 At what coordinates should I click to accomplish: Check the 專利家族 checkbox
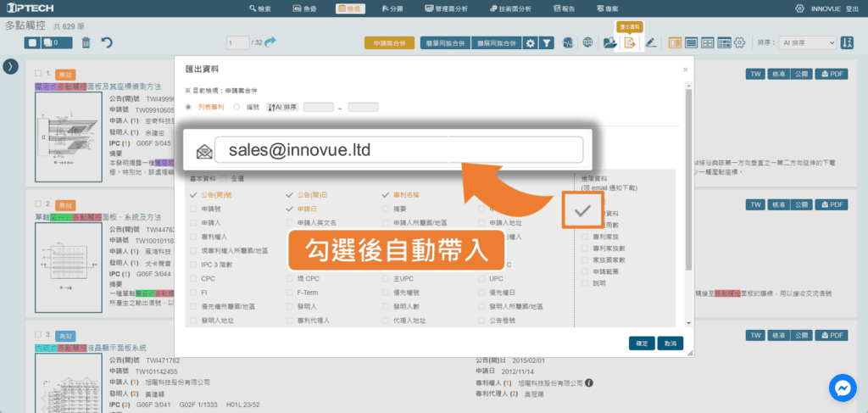(586, 248)
